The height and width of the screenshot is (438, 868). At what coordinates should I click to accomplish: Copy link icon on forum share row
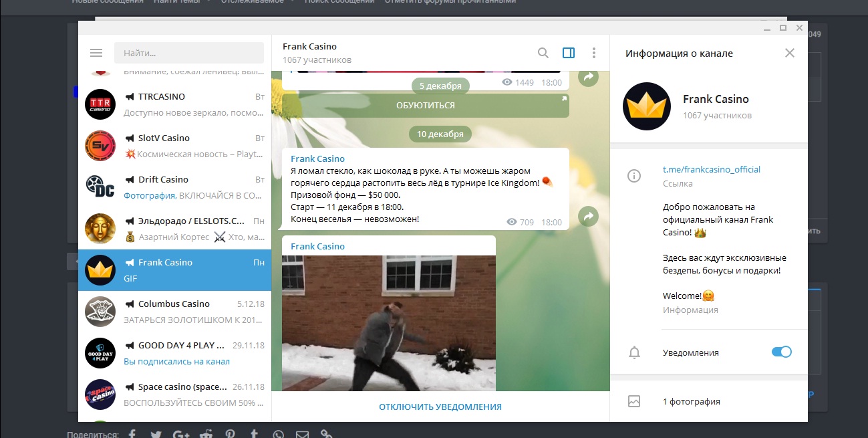click(x=327, y=434)
